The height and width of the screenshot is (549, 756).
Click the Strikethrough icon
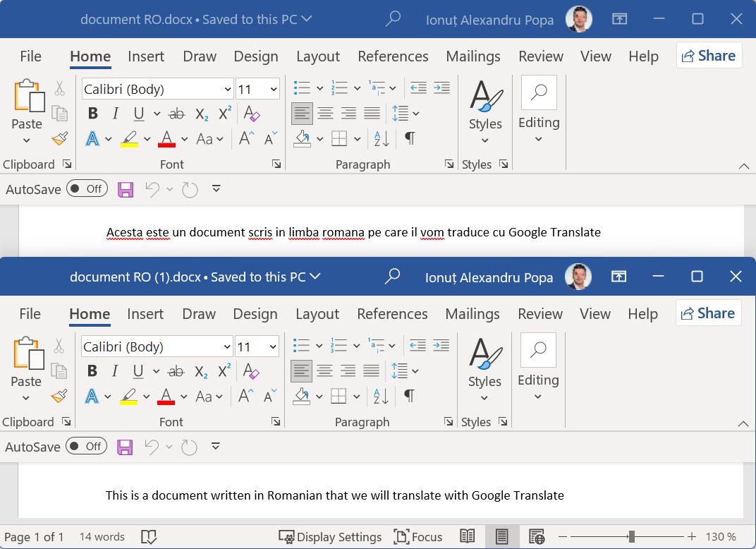coord(177,113)
